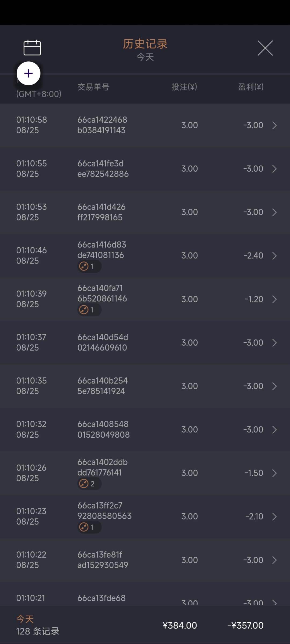Tap badge with count 2 under 66ca1402ddb
Image resolution: width=290 pixels, height=644 pixels.
(x=89, y=484)
